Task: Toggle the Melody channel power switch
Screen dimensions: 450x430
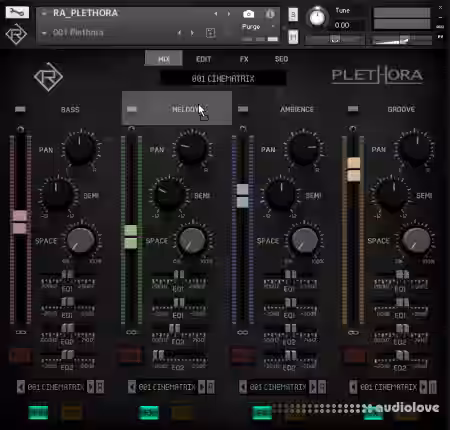Action: (132, 109)
